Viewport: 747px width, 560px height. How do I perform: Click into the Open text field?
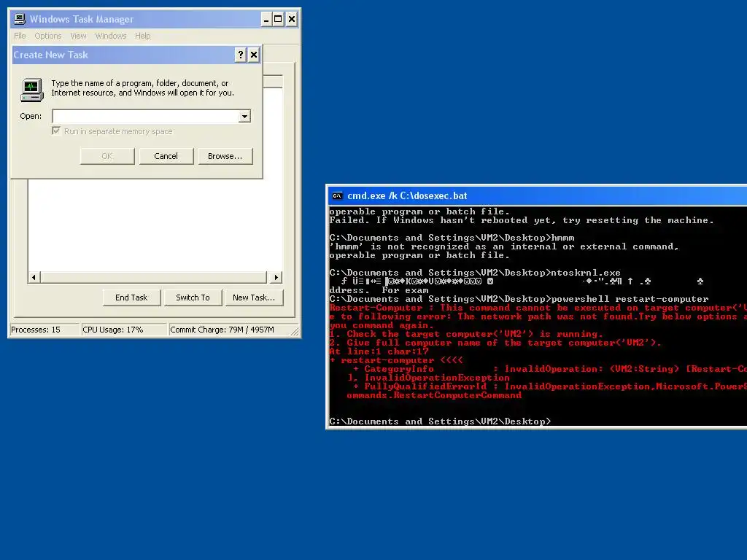click(145, 116)
